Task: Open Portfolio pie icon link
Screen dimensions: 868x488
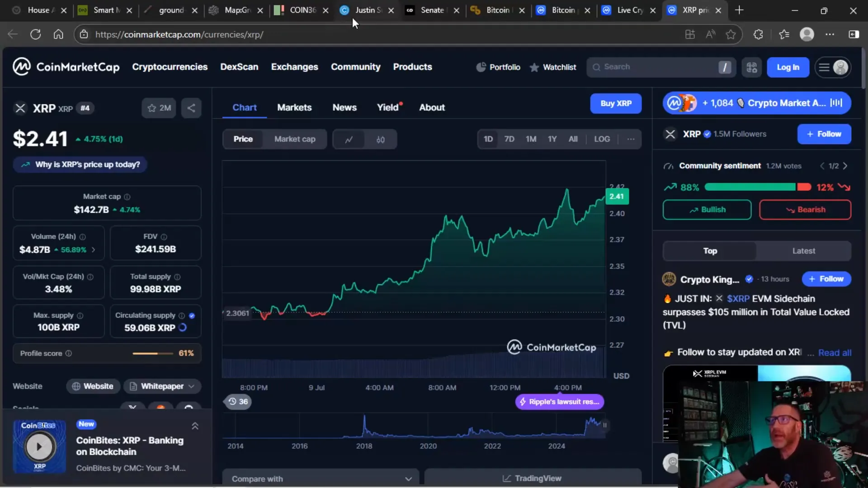Action: pyautogui.click(x=498, y=67)
